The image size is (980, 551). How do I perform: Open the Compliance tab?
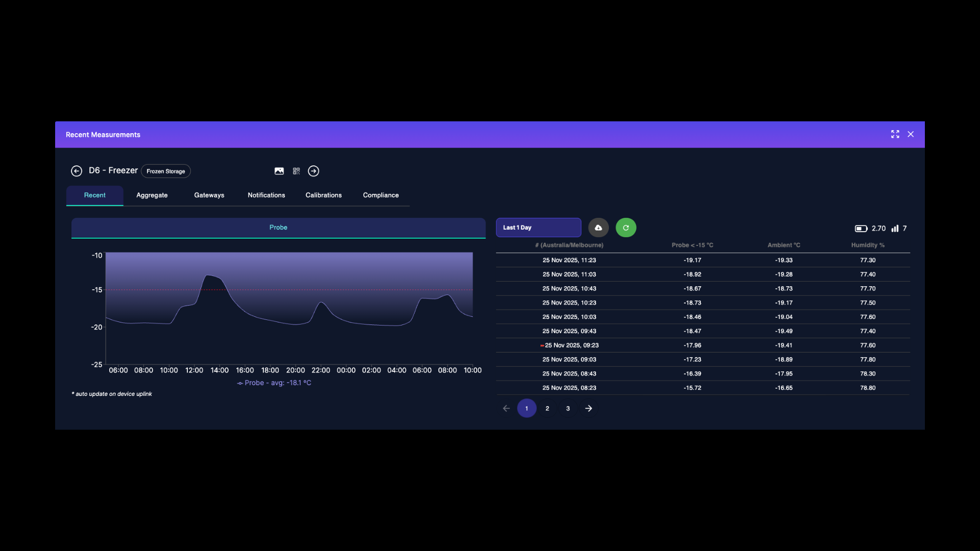pos(381,195)
